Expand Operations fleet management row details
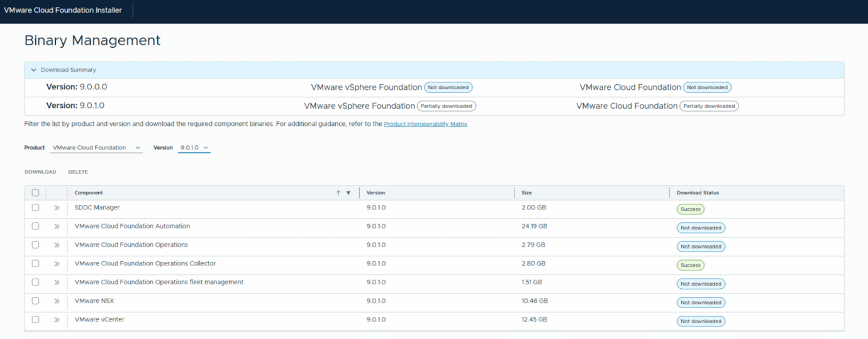Image resolution: width=868 pixels, height=339 pixels. (57, 282)
